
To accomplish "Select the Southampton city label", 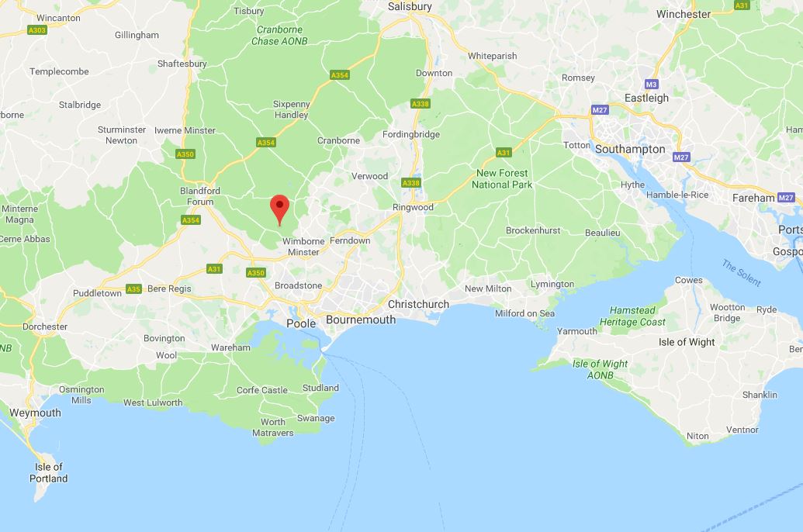I will (x=630, y=149).
